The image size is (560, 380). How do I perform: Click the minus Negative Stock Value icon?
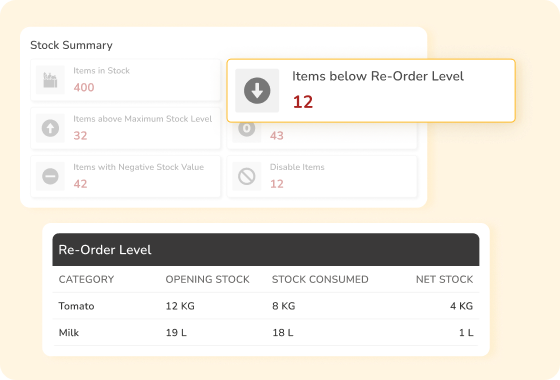coord(50,176)
